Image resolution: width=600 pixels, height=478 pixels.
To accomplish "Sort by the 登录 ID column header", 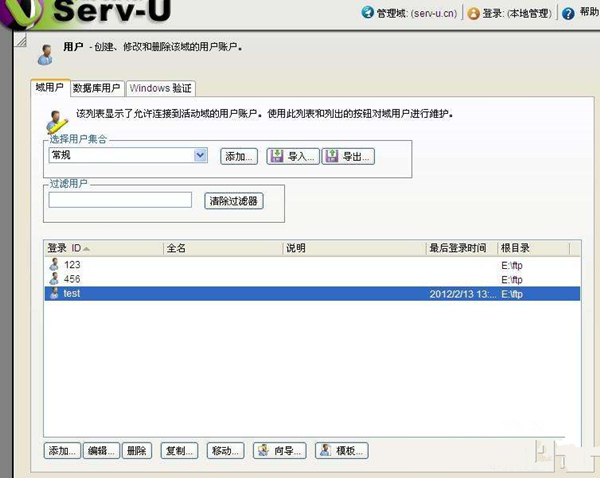I will click(x=104, y=248).
